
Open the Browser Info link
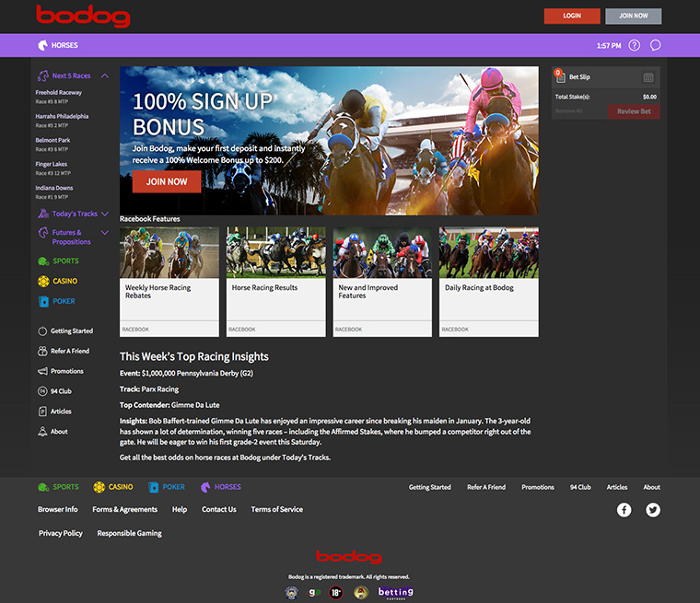[x=58, y=509]
